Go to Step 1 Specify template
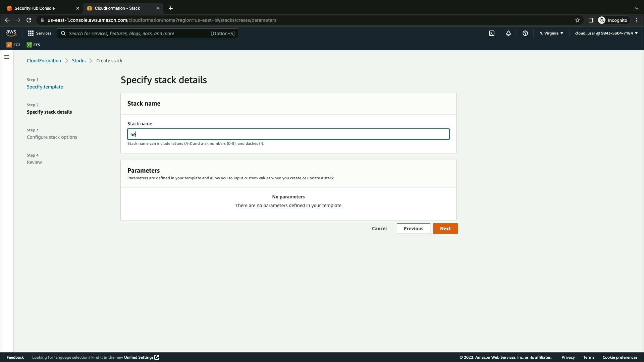Viewport: 644px width, 362px height. [45, 87]
